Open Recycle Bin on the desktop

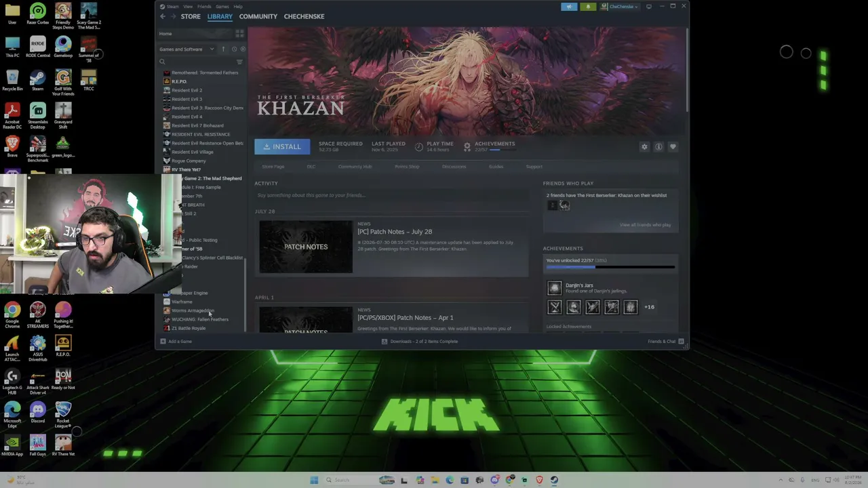pyautogui.click(x=12, y=81)
